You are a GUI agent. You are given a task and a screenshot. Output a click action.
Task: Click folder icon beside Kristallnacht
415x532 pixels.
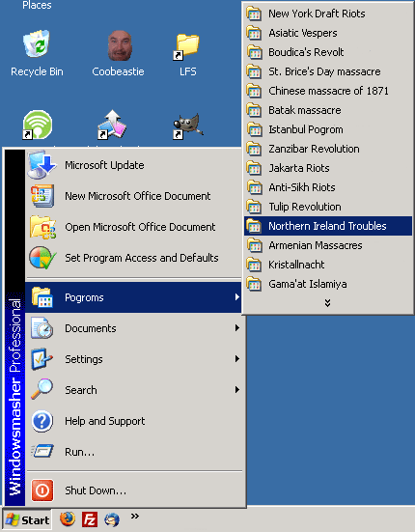254,265
